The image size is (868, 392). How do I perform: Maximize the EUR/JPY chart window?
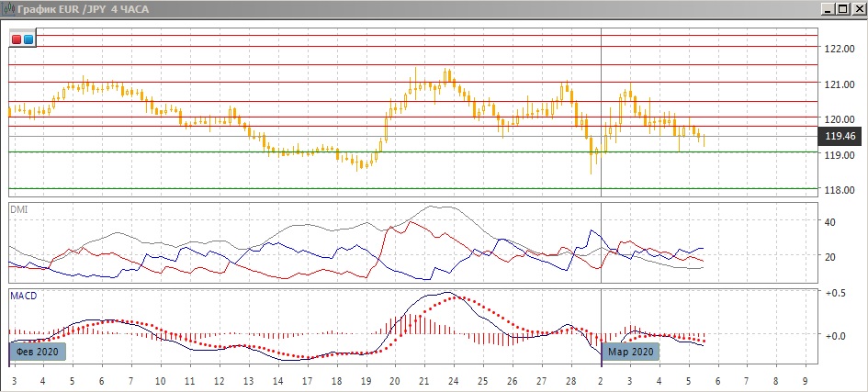coord(841,8)
